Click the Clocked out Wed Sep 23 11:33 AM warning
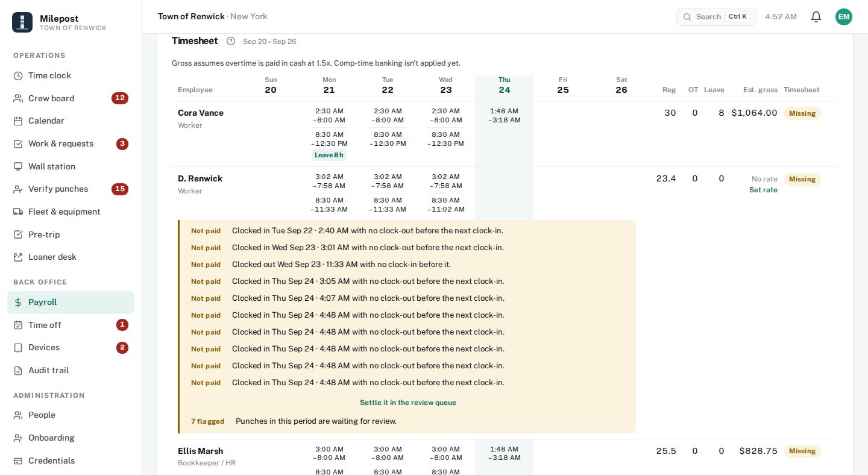The image size is (868, 475). (341, 265)
